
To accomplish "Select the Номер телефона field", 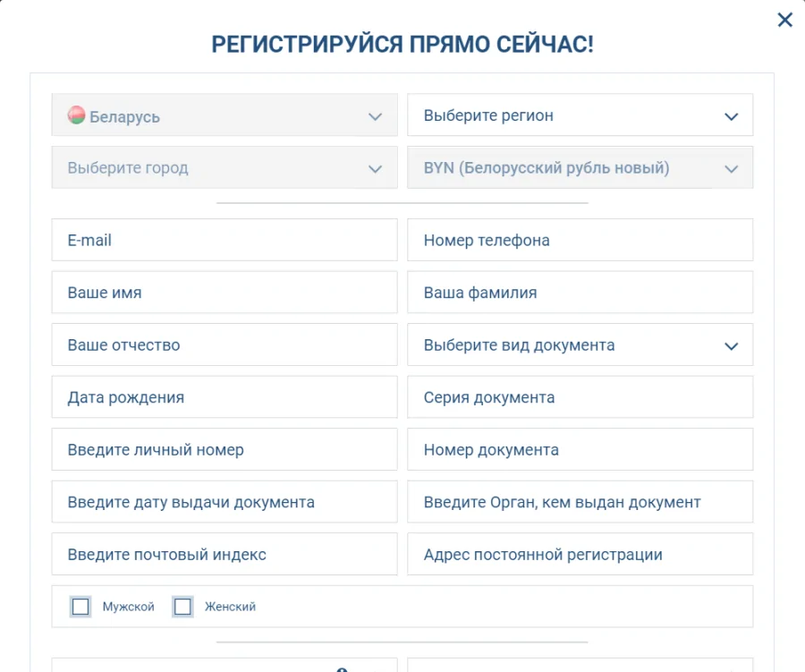I will coord(580,240).
